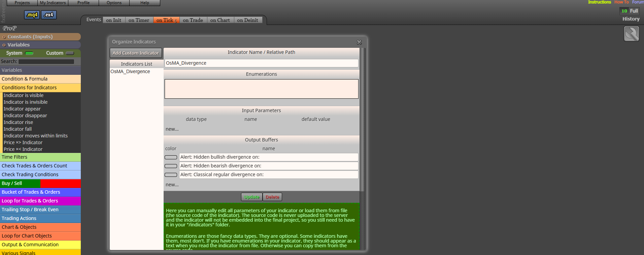
Task: Switch to the on Timer tab
Action: click(139, 20)
